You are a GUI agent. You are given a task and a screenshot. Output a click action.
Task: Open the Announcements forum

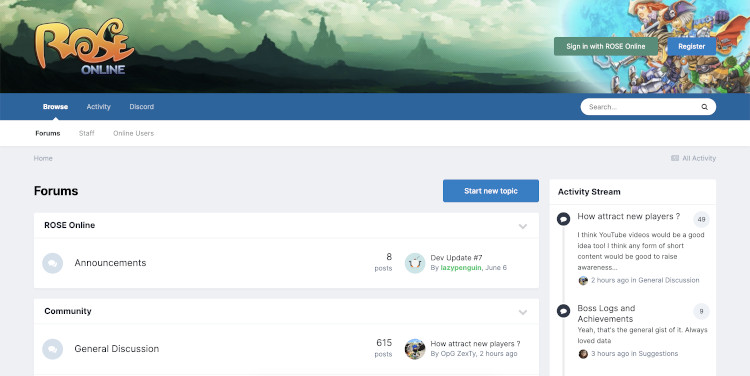(110, 263)
